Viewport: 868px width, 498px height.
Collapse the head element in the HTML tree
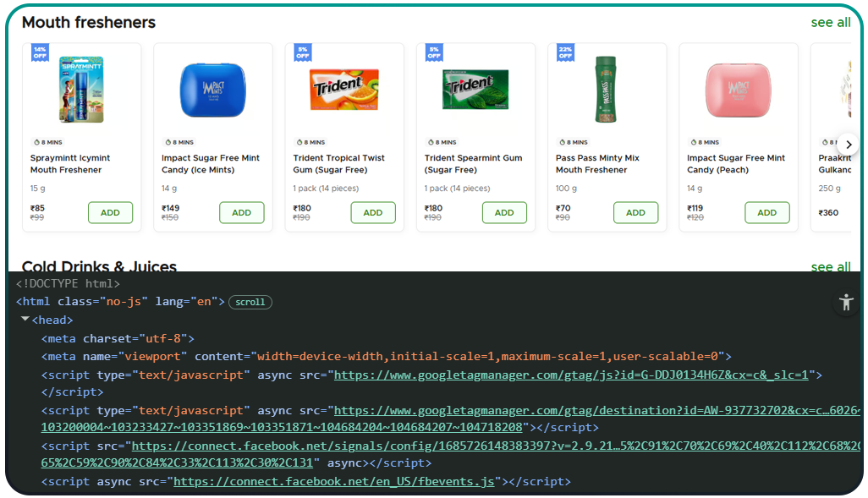pyautogui.click(x=26, y=320)
